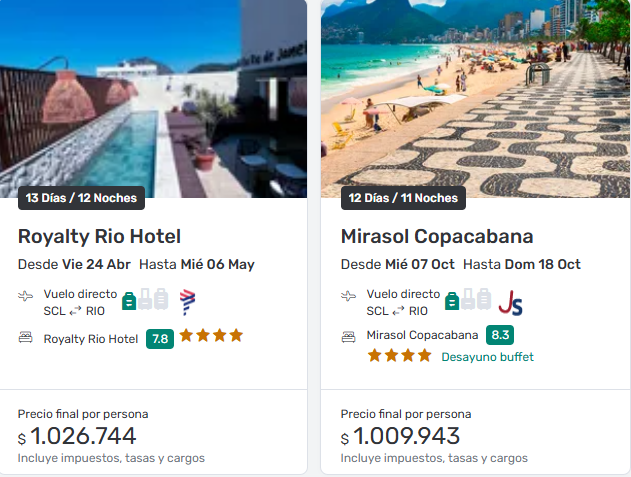Click the bed icon beside Mirasol Copacabana
The width and height of the screenshot is (631, 477).
pyautogui.click(x=349, y=336)
